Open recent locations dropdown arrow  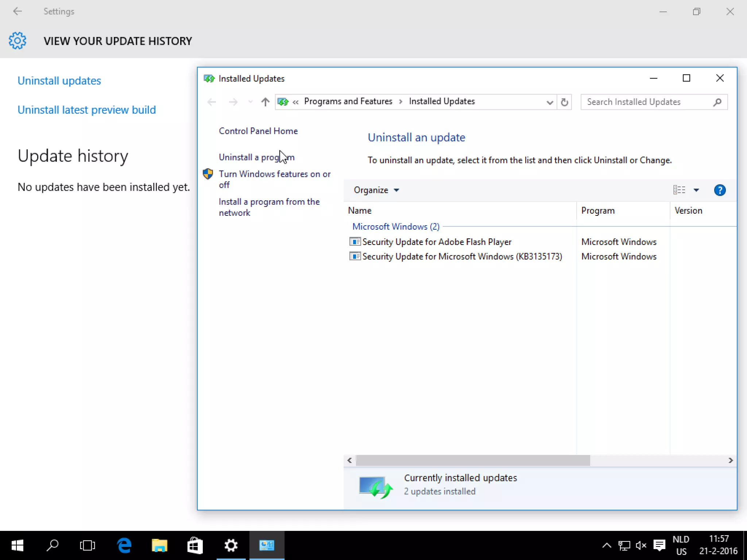tap(250, 102)
